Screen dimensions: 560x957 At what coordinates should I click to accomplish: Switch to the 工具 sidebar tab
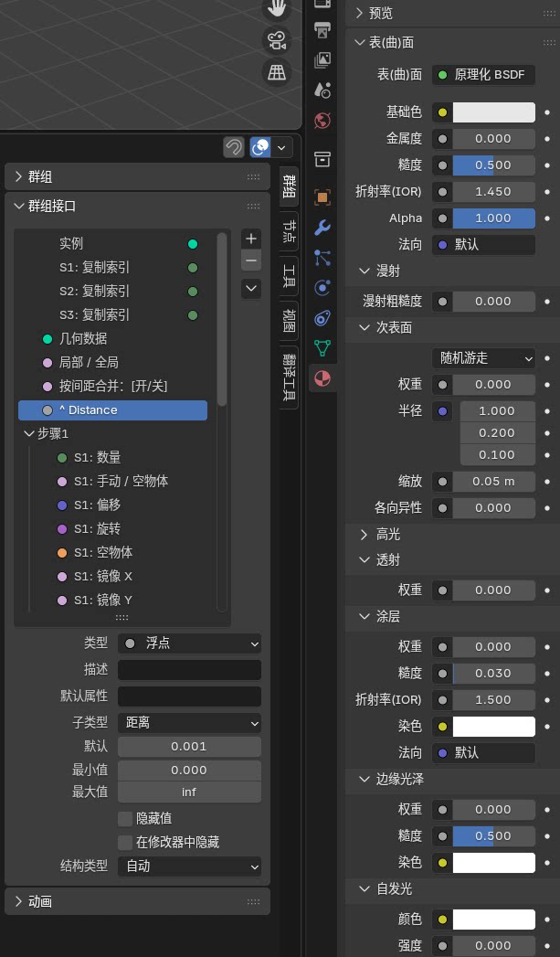pos(290,275)
